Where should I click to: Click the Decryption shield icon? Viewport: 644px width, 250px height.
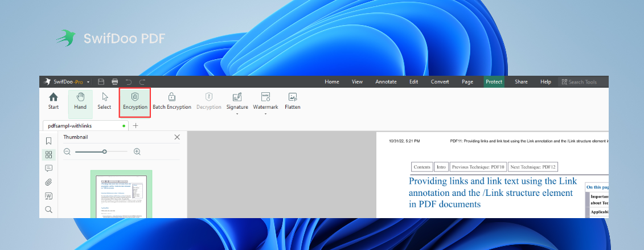point(208,97)
